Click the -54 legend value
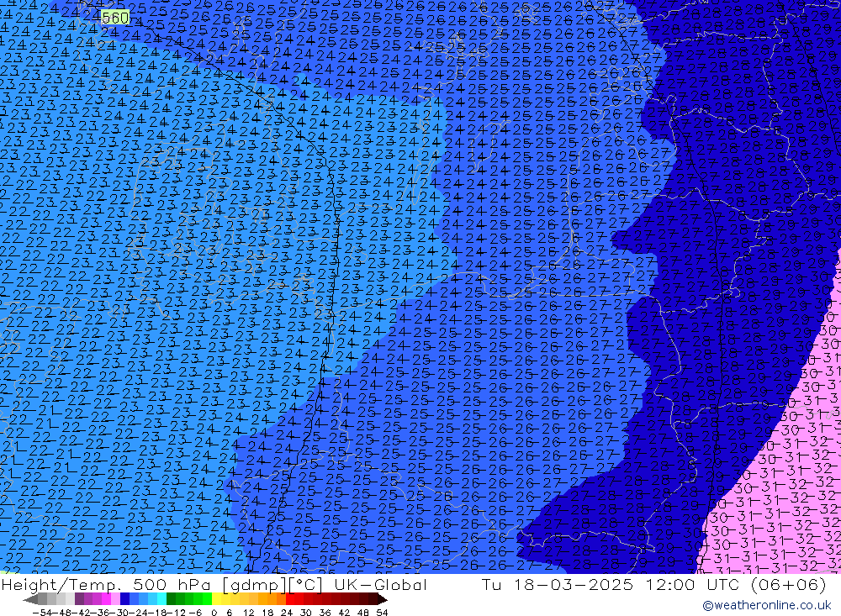 coord(42,613)
